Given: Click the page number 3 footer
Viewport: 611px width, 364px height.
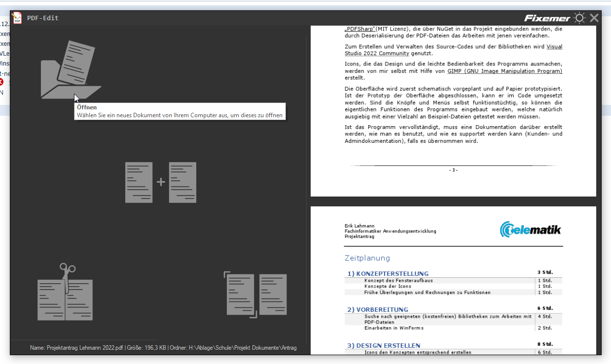Looking at the screenshot, I should coord(453,170).
